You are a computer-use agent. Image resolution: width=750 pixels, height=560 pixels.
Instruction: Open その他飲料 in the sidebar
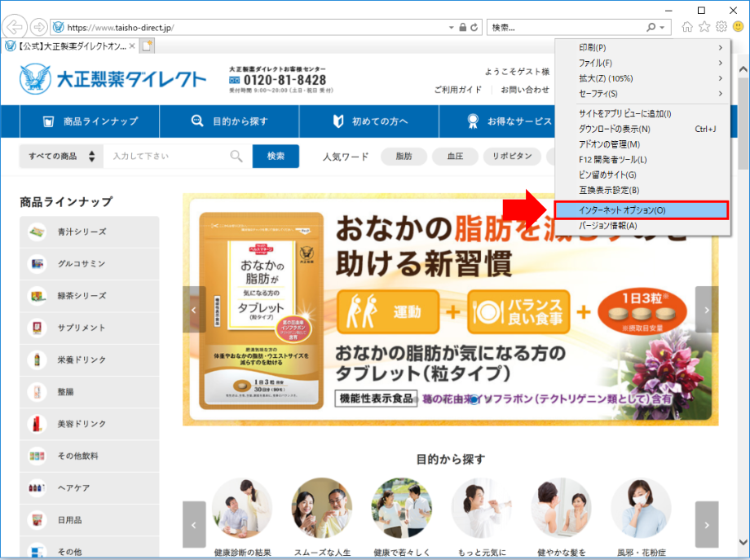pyautogui.click(x=90, y=456)
